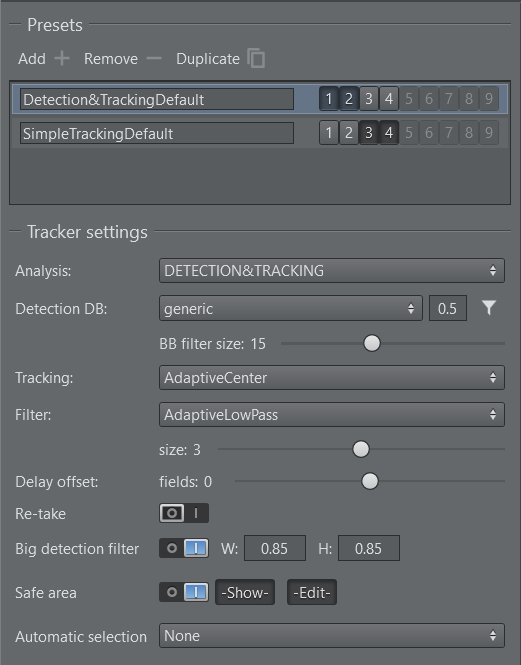521x665 pixels.
Task: Expand the Automatic selection dropdown
Action: point(332,635)
